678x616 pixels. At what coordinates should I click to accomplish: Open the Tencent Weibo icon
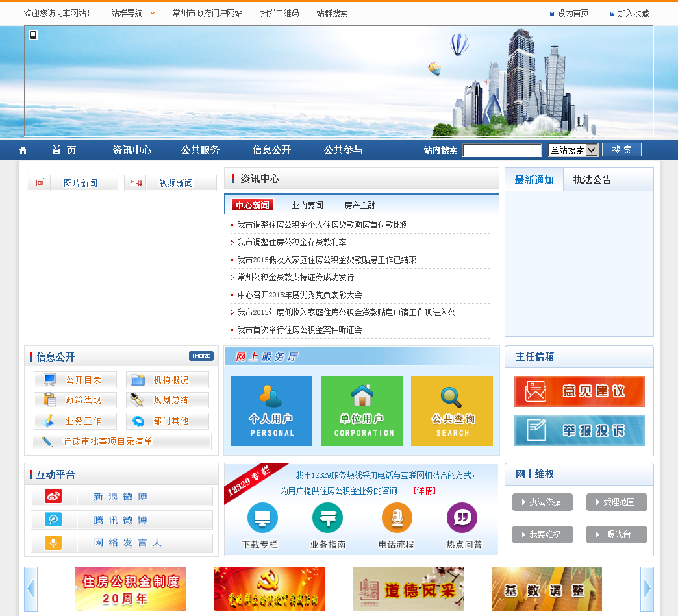point(53,519)
